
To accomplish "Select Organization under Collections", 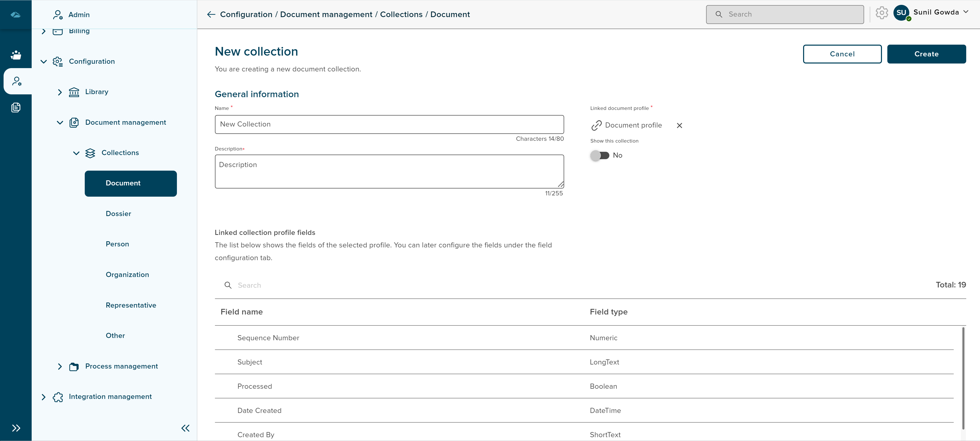I will click(x=127, y=274).
